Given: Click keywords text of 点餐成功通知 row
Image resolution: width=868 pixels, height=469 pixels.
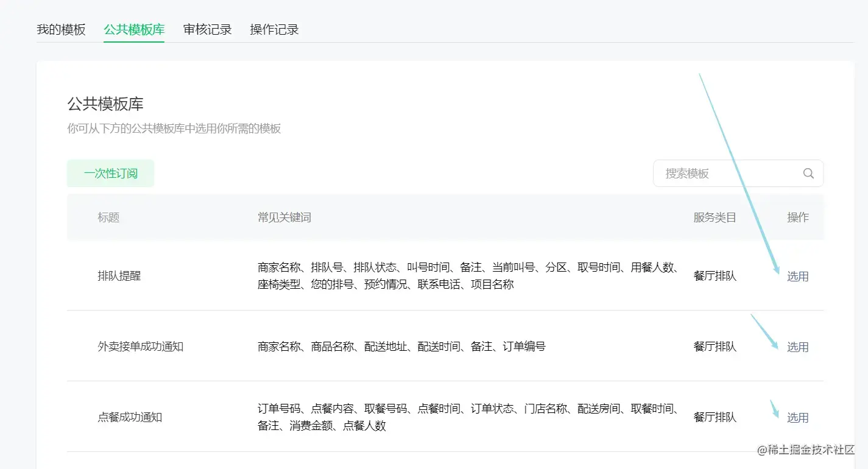Looking at the screenshot, I should [x=468, y=417].
